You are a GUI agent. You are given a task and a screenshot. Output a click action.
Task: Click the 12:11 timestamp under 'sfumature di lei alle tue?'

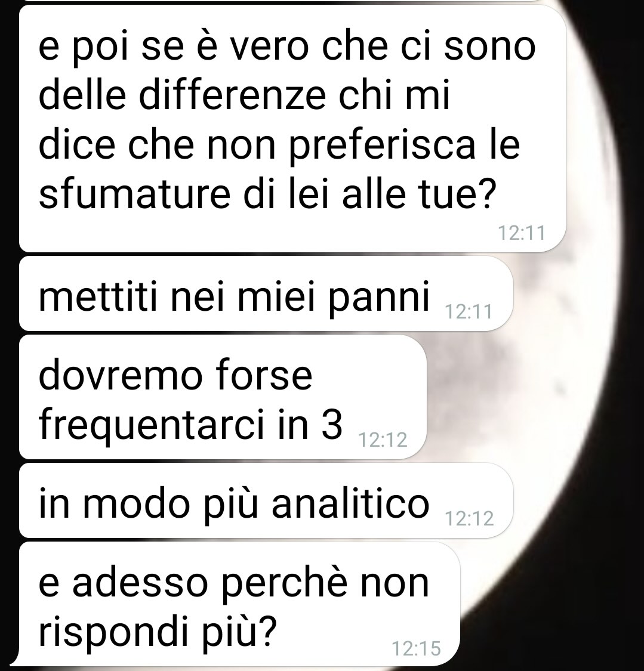point(522,233)
